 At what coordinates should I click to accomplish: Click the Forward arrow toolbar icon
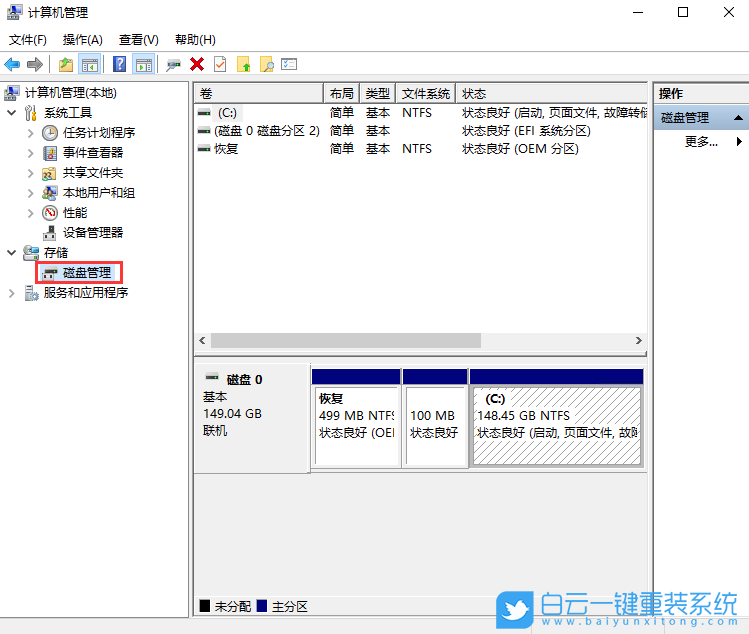click(34, 64)
